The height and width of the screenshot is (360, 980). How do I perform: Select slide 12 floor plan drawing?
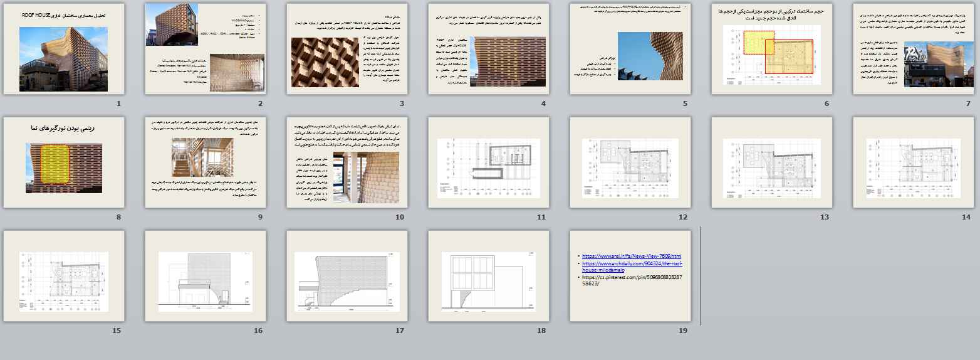click(x=630, y=162)
